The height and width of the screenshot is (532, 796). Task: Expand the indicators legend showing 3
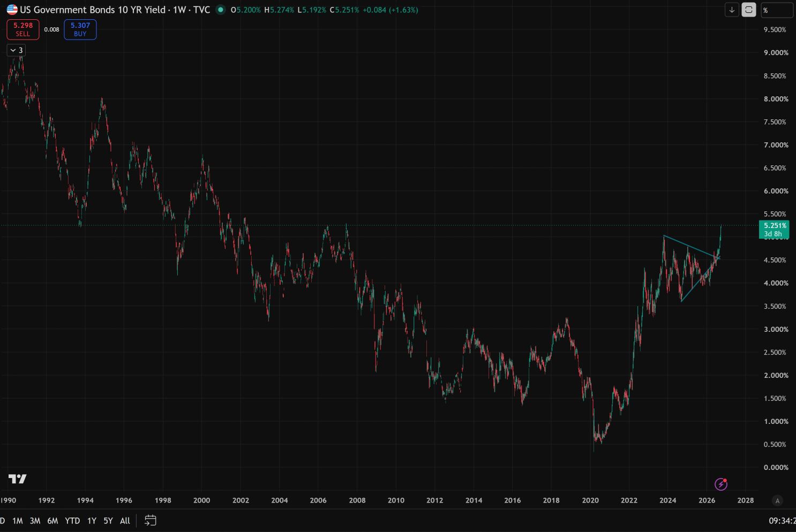coord(16,50)
